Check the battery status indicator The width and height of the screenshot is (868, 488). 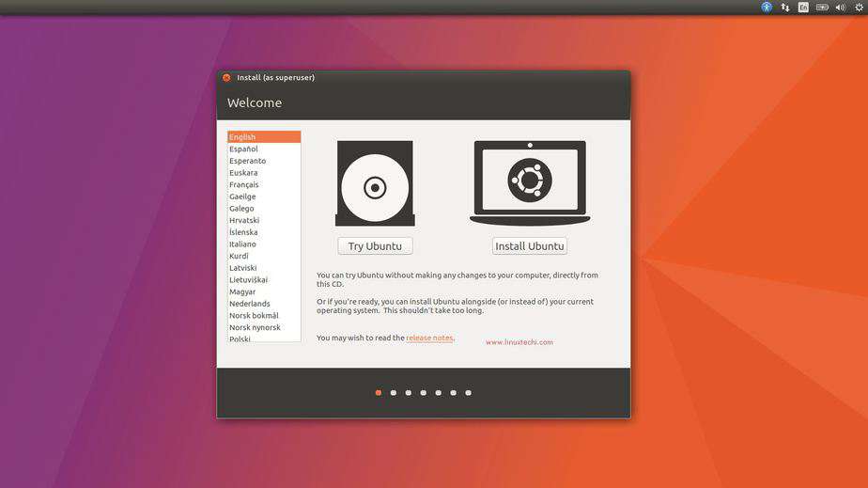click(x=822, y=8)
